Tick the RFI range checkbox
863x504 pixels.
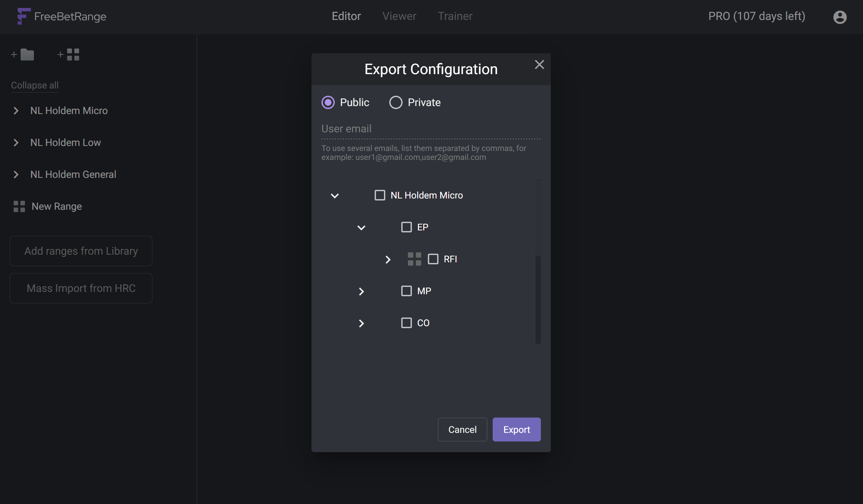coord(433,259)
